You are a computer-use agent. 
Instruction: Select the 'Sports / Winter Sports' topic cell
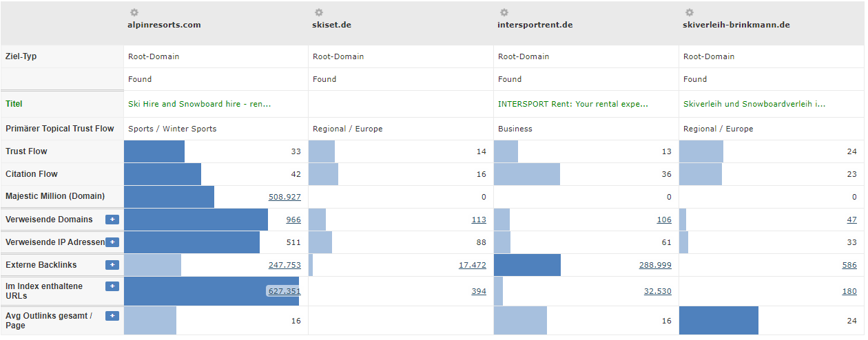pos(172,129)
